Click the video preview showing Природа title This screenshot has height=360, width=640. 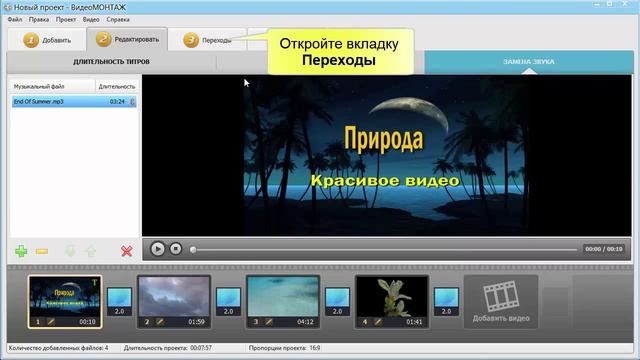click(387, 156)
